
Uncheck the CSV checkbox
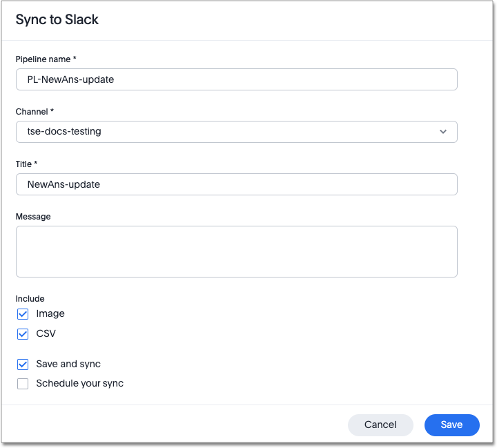tap(23, 334)
